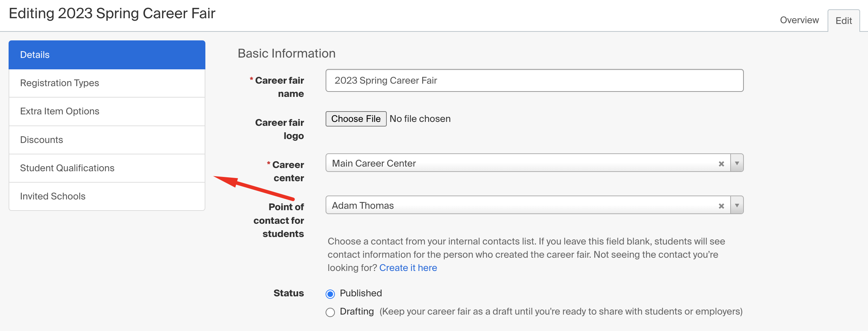Click the Editing 2023 Spring Career Fair title
868x331 pixels.
112,14
